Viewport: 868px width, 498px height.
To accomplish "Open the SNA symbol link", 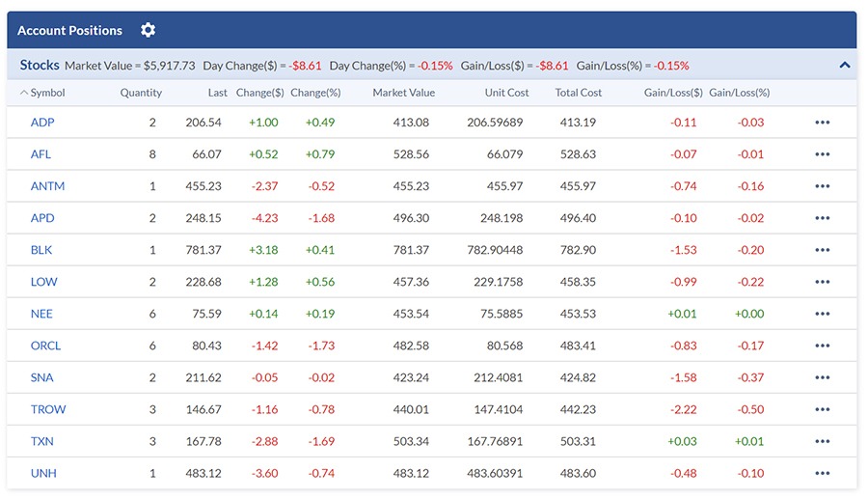I will [x=42, y=377].
